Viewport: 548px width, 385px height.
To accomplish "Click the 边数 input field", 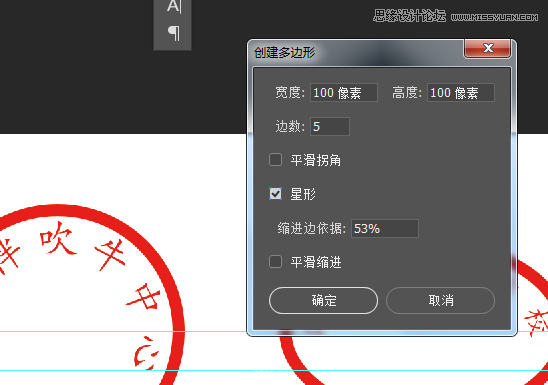I will pyautogui.click(x=330, y=126).
